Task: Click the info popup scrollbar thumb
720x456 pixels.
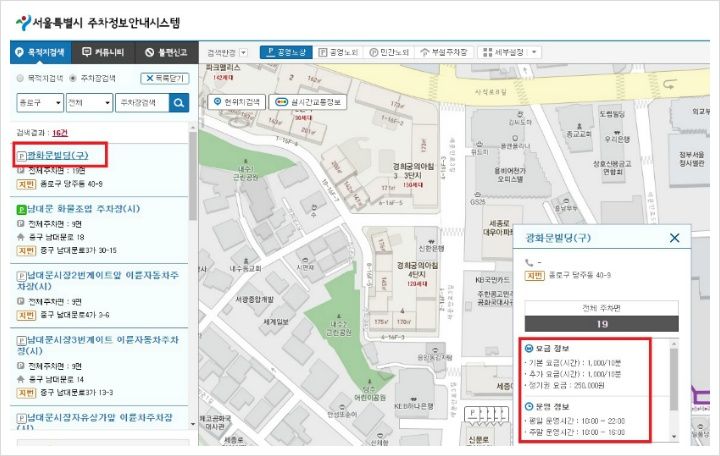Action: click(x=674, y=379)
